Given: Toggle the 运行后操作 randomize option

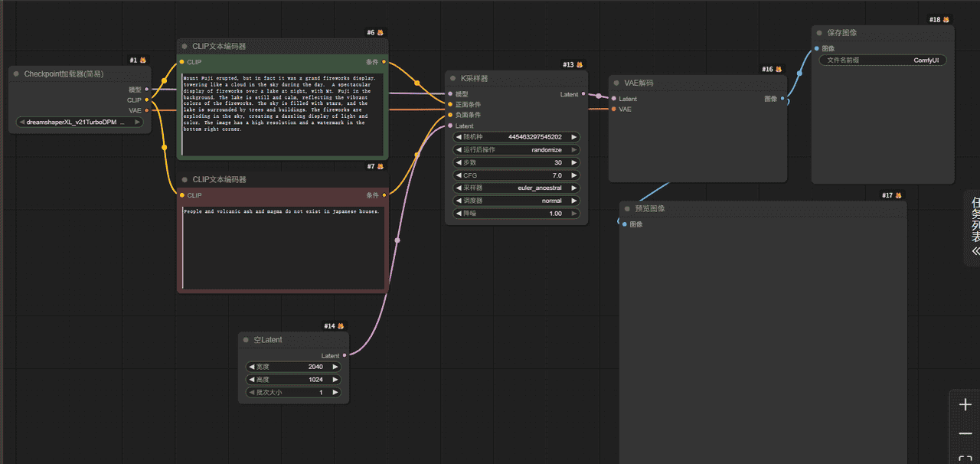Looking at the screenshot, I should click(x=517, y=150).
